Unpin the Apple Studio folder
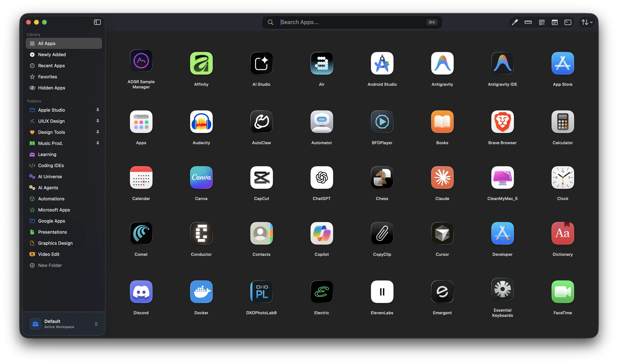The width and height of the screenshot is (618, 364). click(98, 110)
